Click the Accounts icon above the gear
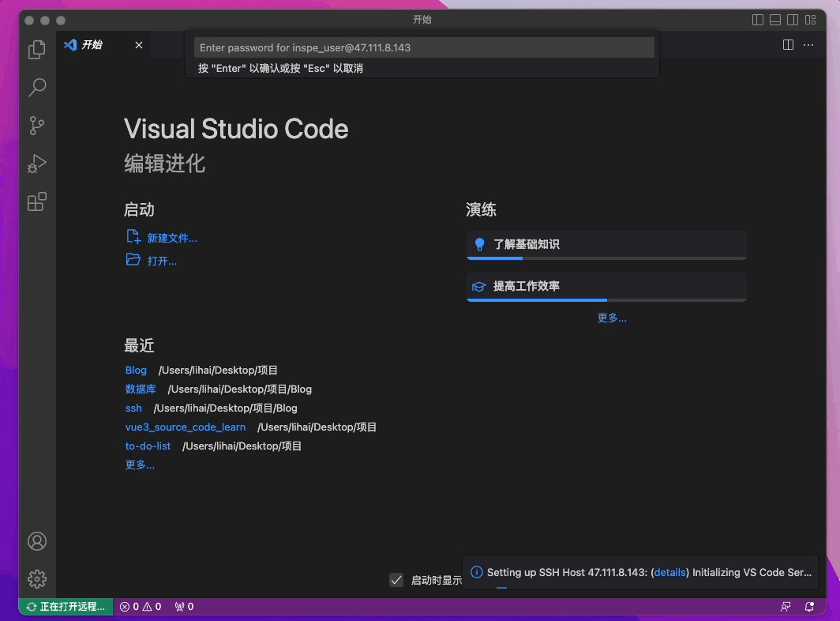The height and width of the screenshot is (621, 840). click(x=36, y=541)
